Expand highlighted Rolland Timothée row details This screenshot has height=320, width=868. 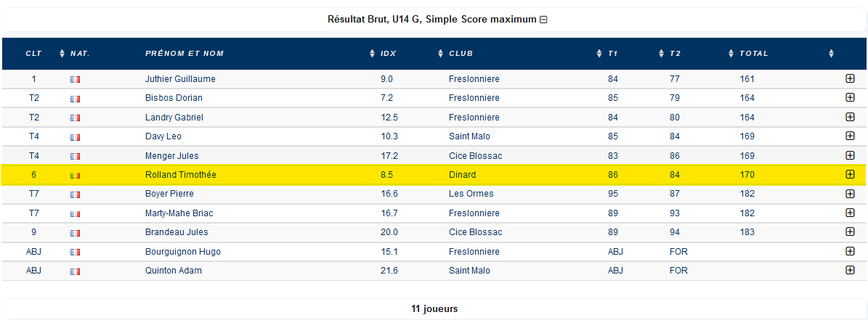tap(850, 175)
